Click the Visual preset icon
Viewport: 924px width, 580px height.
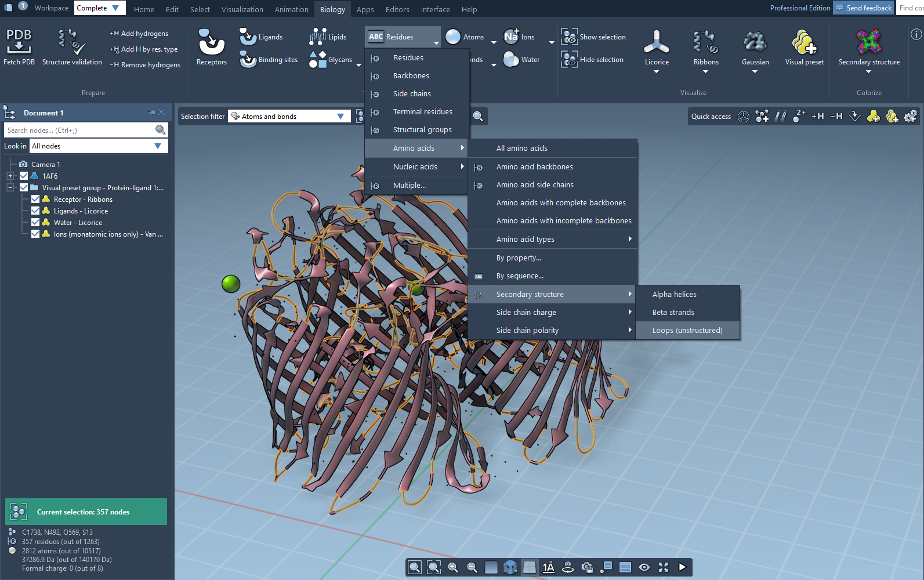tap(804, 42)
